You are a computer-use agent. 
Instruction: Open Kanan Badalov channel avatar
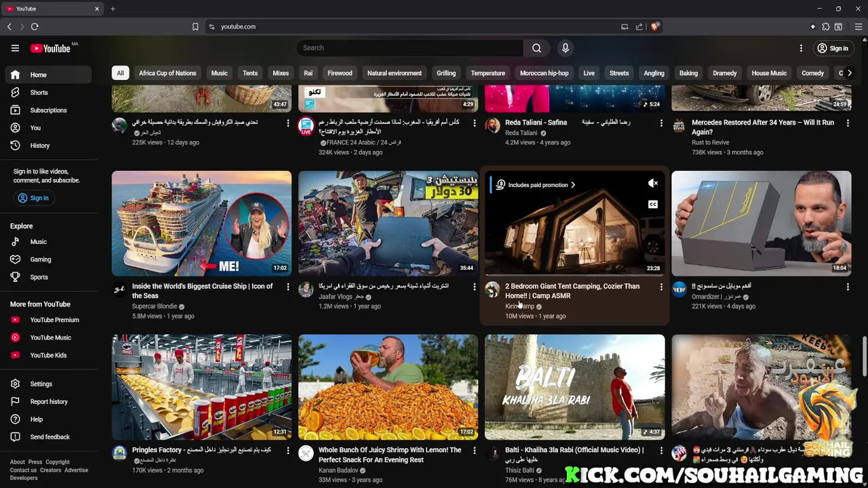[x=306, y=453]
